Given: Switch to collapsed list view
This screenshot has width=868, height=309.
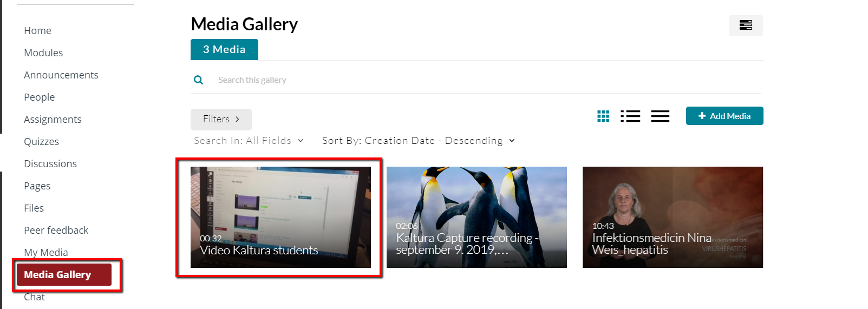Looking at the screenshot, I should [660, 116].
